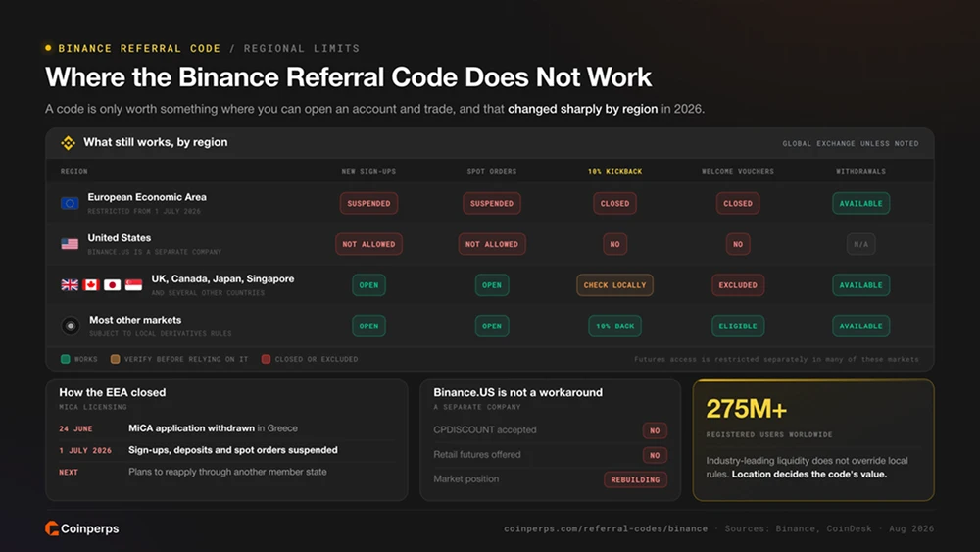Viewport: 980px width, 552px height.
Task: Click the United States flag icon
Action: pos(70,244)
